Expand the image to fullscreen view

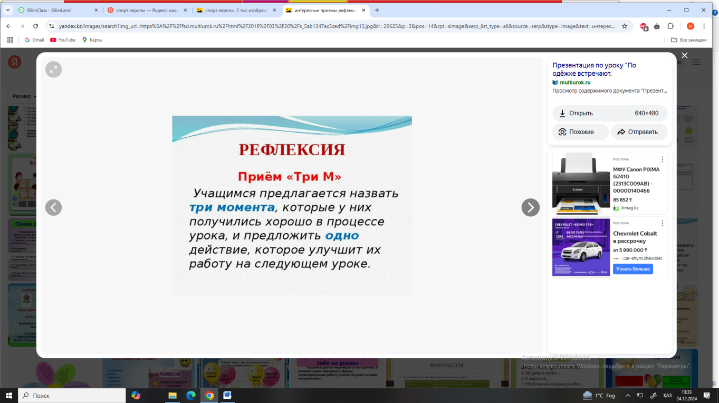[x=53, y=69]
